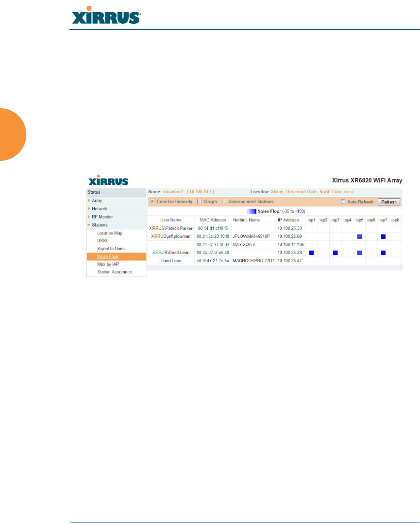Viewport: 420px width, 523px height.
Task: Click jeff.plowman iap5 blue square
Action: 359,236
